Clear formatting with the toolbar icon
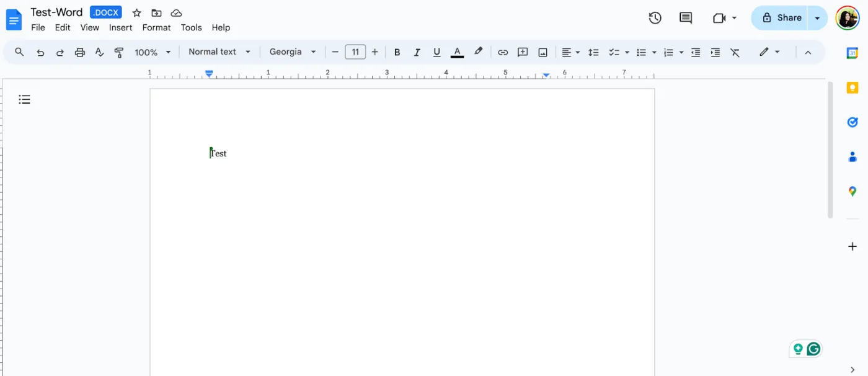868x376 pixels. click(735, 52)
